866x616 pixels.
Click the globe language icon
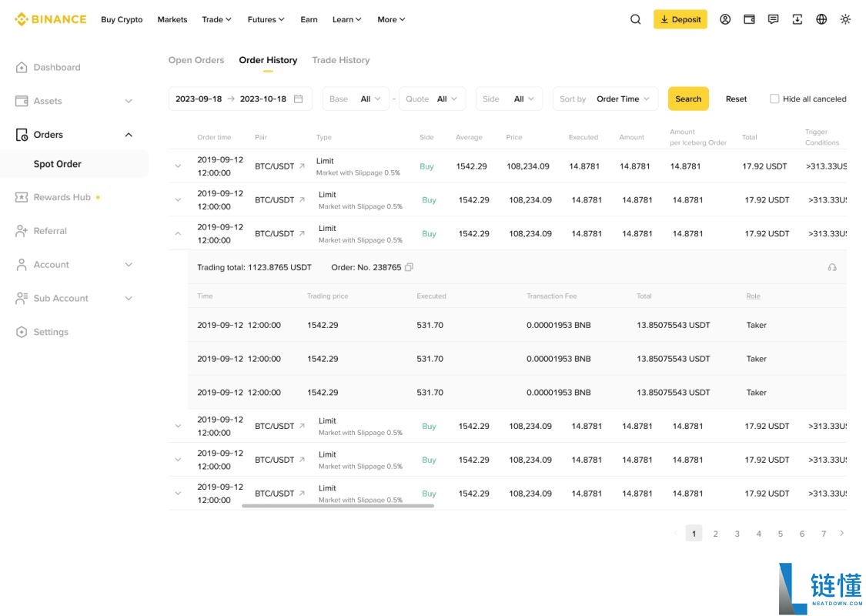[x=821, y=19]
